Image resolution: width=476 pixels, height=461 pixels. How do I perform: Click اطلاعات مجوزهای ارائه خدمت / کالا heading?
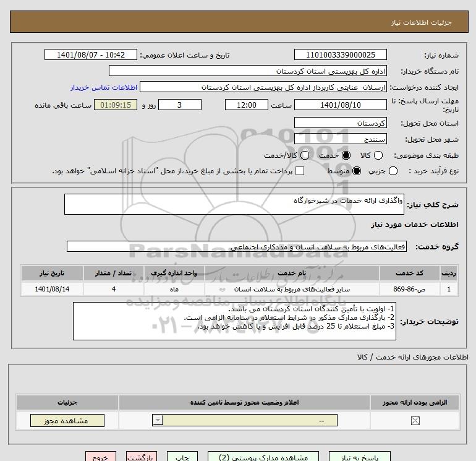point(412,357)
